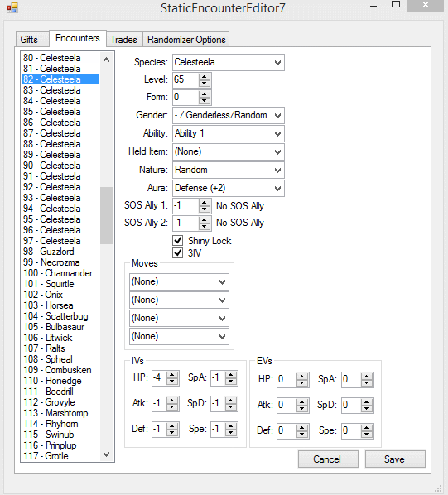Switch to the Trades tab

(123, 40)
